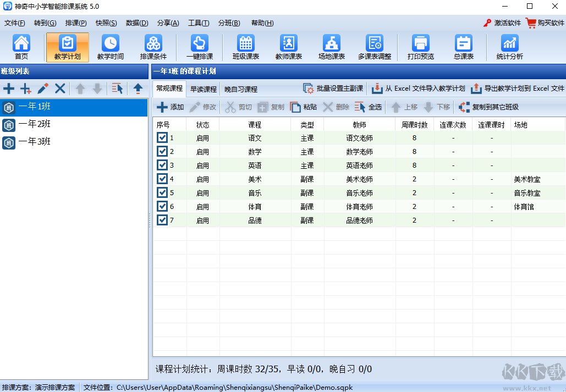Select the pencil icon to edit class name
Screen dimensions: 566x392
click(x=42, y=88)
